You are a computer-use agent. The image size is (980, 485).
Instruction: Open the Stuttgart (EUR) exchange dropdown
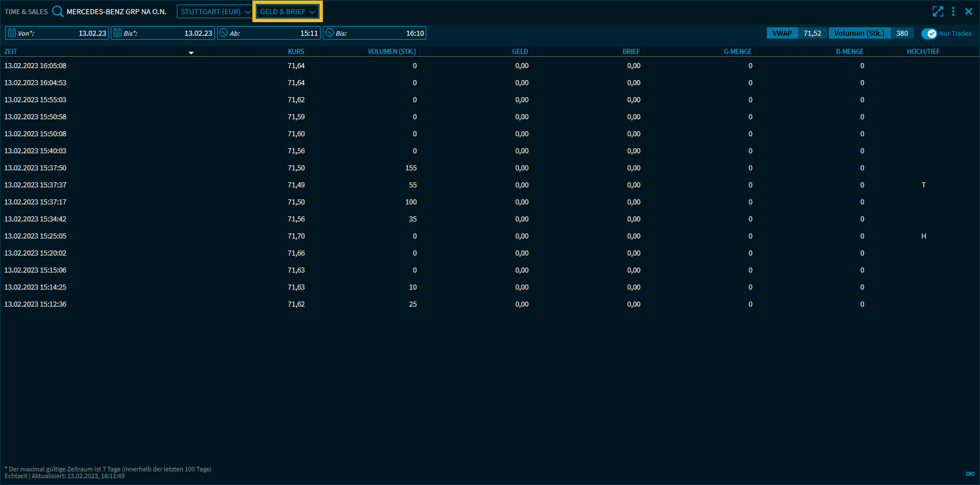point(215,12)
